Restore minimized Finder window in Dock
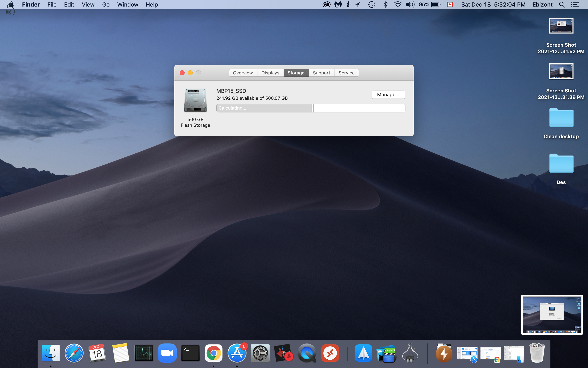588x368 pixels. tap(514, 354)
